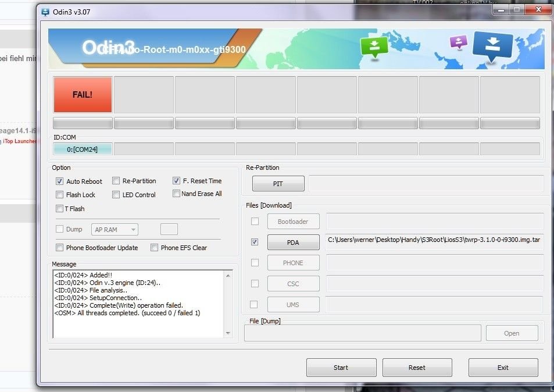
Task: Click the red FAIL! status box
Action: click(x=83, y=95)
